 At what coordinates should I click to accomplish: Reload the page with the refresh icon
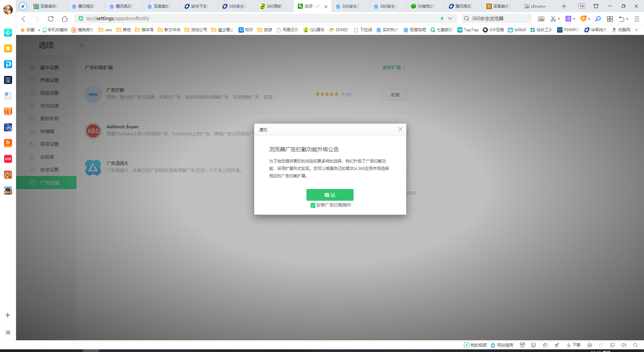click(x=51, y=19)
